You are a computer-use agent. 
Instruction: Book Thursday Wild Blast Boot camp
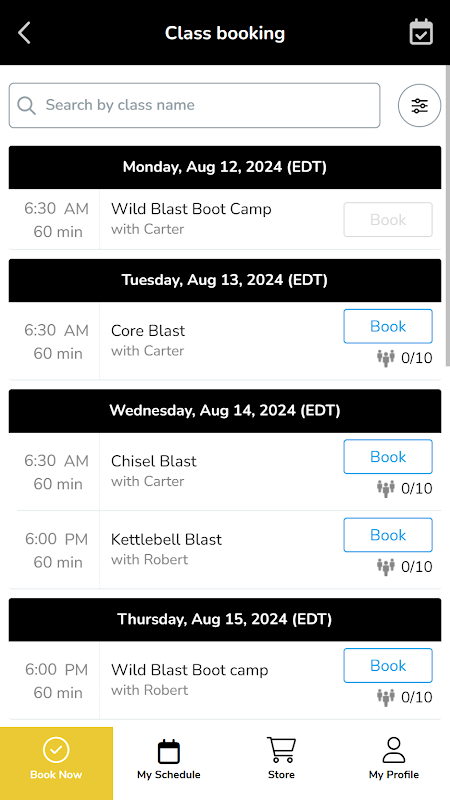tap(388, 665)
